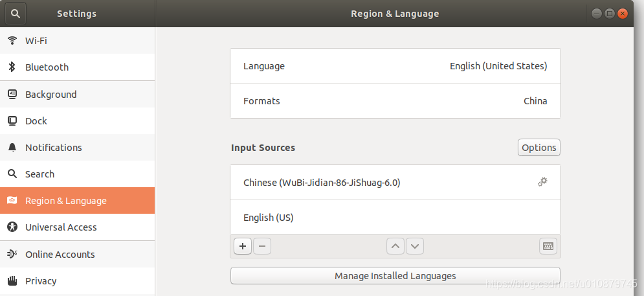Minimize the Settings window

pyautogui.click(x=596, y=14)
